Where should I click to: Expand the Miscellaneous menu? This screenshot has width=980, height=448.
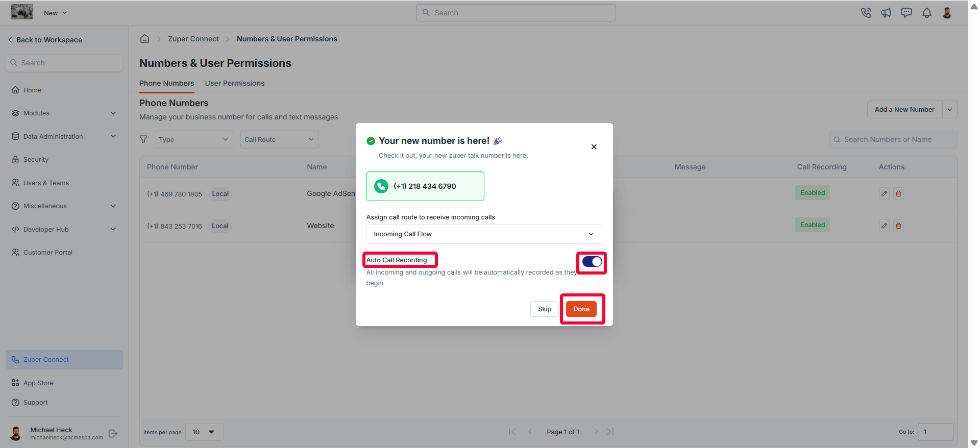(64, 206)
